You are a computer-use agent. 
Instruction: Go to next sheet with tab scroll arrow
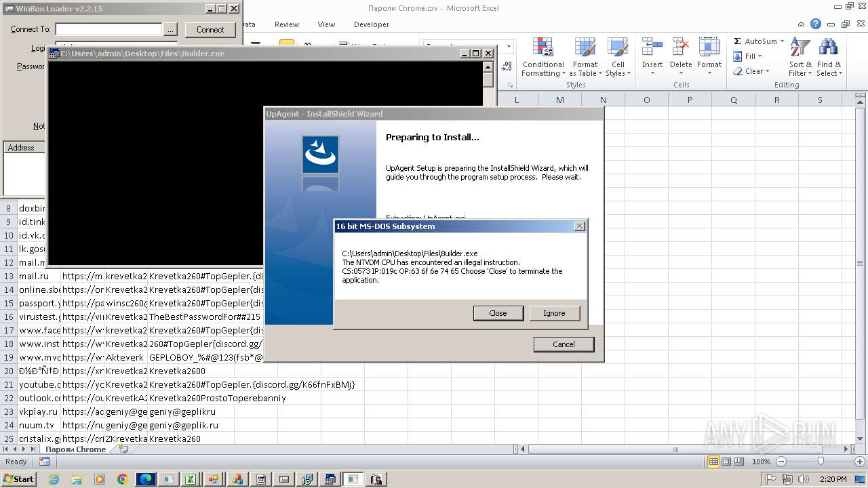(x=24, y=449)
